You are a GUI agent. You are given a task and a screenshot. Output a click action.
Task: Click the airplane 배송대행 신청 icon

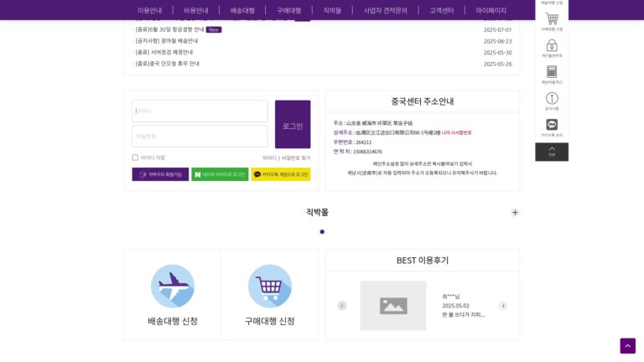pos(173,286)
